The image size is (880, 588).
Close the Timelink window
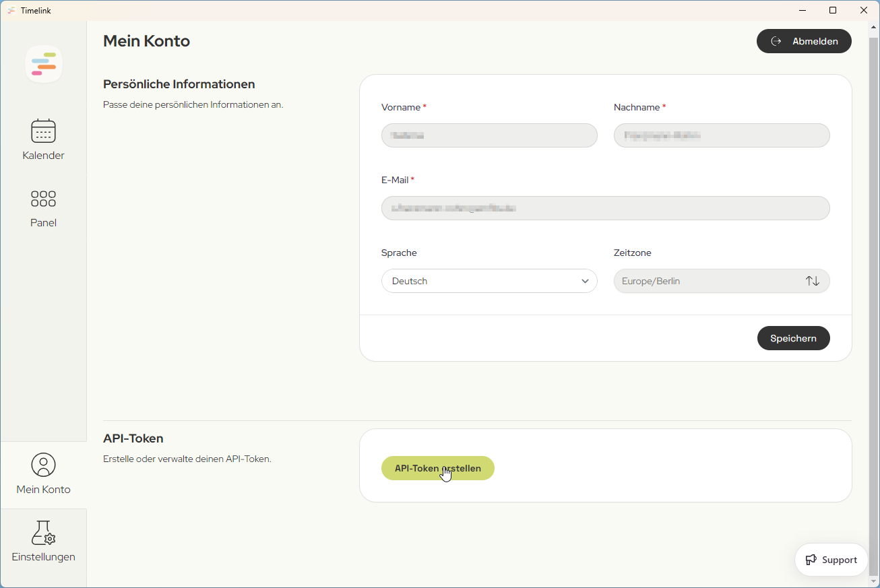tap(864, 10)
